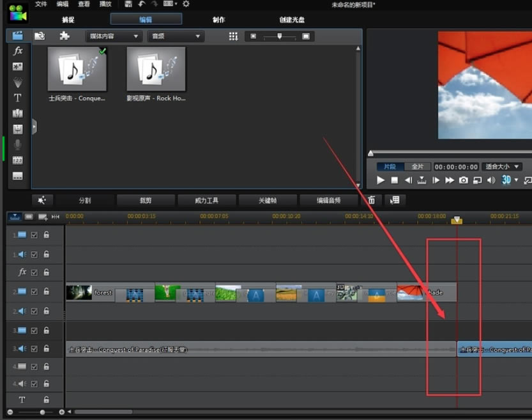Image resolution: width=532 pixels, height=420 pixels.
Task: Click the media library thumbnail size slider
Action: [x=279, y=36]
